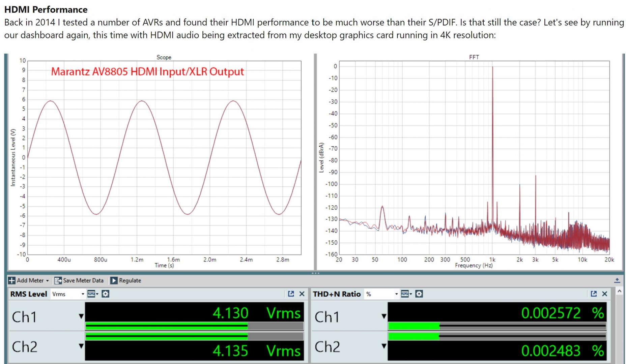Screen dimensions: 626x364
Task: Click the download arrow icon right of meter toolbar
Action: click(x=617, y=280)
